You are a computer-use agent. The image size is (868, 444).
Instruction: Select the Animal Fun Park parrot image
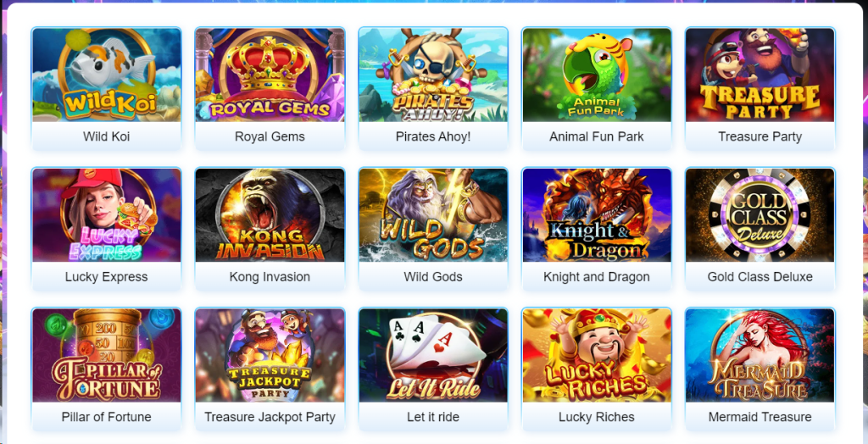tap(597, 75)
